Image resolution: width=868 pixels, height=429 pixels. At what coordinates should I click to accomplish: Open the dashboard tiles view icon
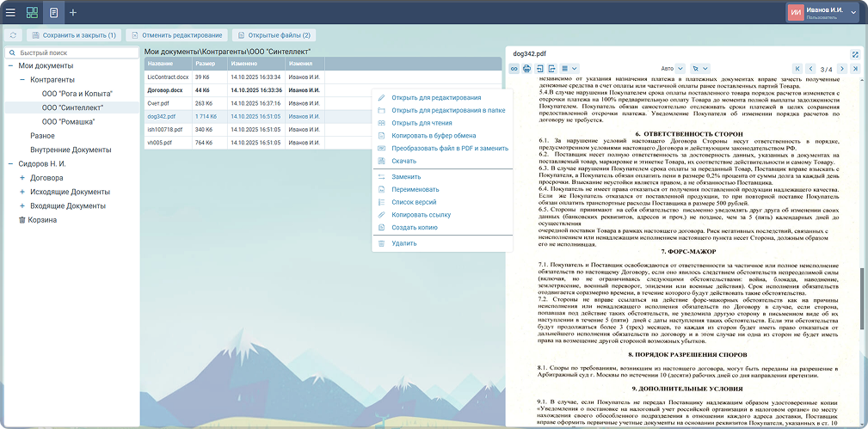[33, 13]
